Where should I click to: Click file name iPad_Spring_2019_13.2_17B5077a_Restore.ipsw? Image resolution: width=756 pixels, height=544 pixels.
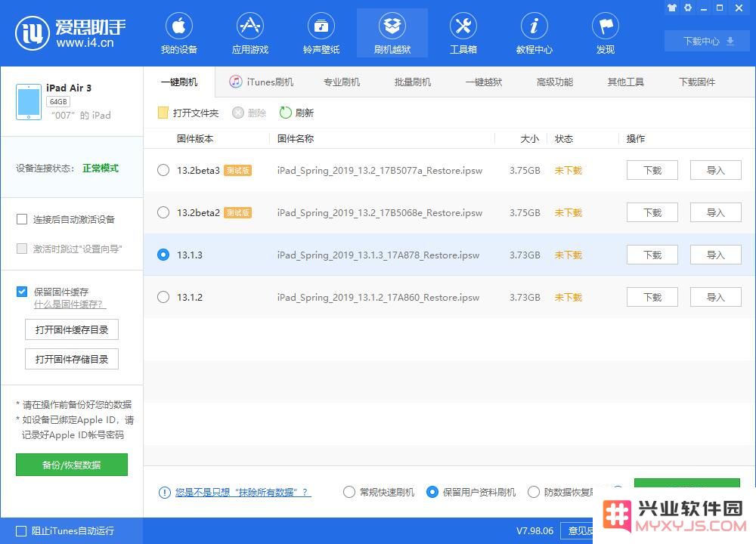tap(380, 170)
